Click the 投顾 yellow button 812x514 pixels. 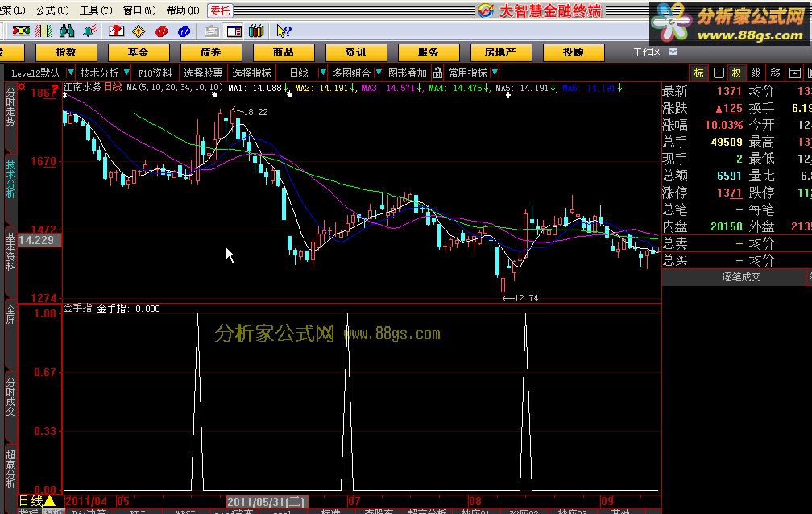(574, 52)
